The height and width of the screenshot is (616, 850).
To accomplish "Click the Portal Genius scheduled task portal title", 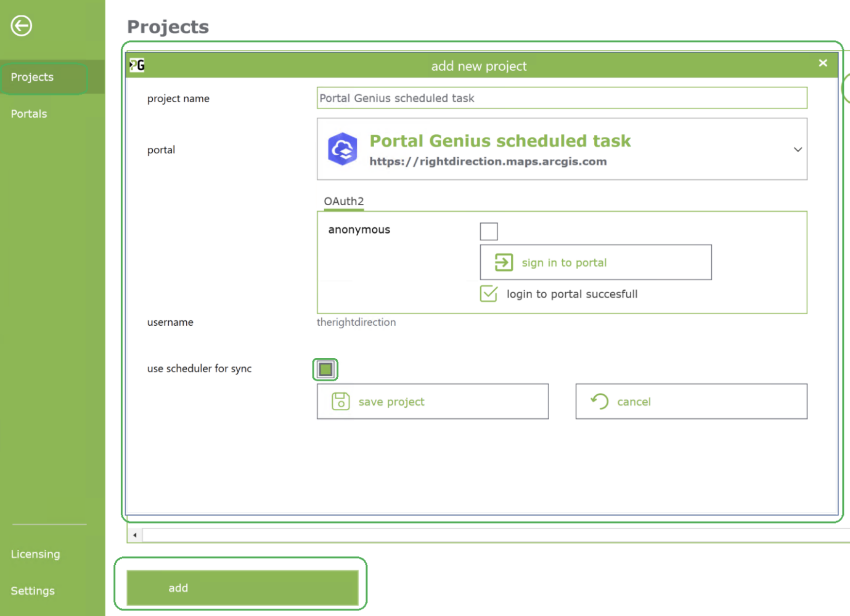I will pyautogui.click(x=500, y=141).
